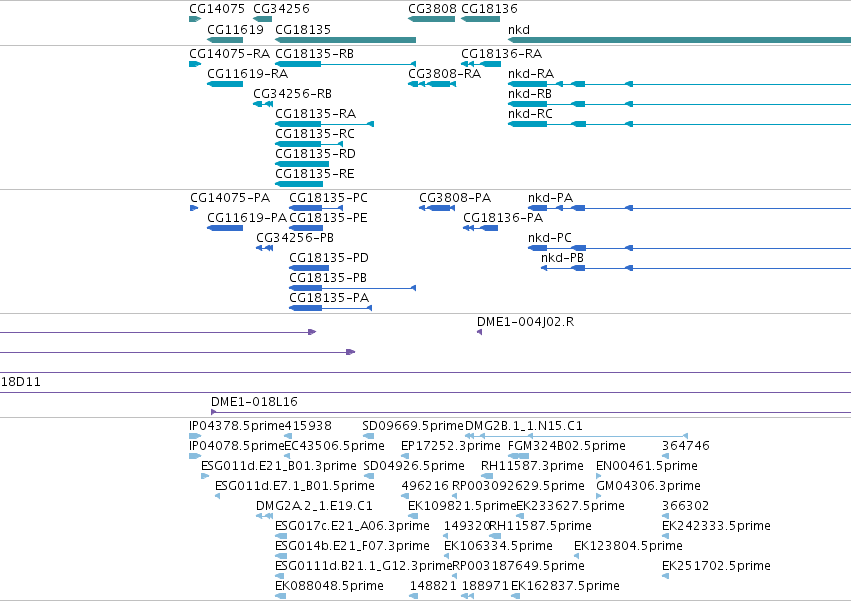Select protein CG18135-PA label
The image size is (851, 601).
pyautogui.click(x=329, y=299)
